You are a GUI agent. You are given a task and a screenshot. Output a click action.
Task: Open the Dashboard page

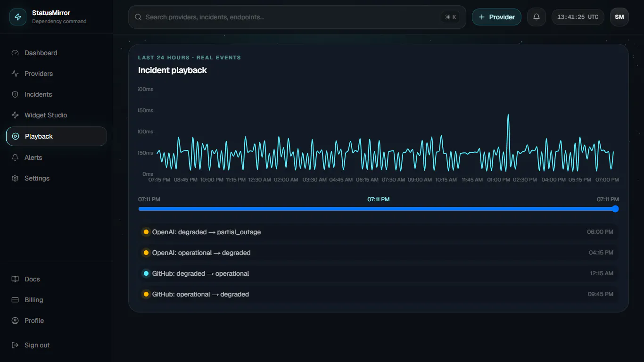57,53
